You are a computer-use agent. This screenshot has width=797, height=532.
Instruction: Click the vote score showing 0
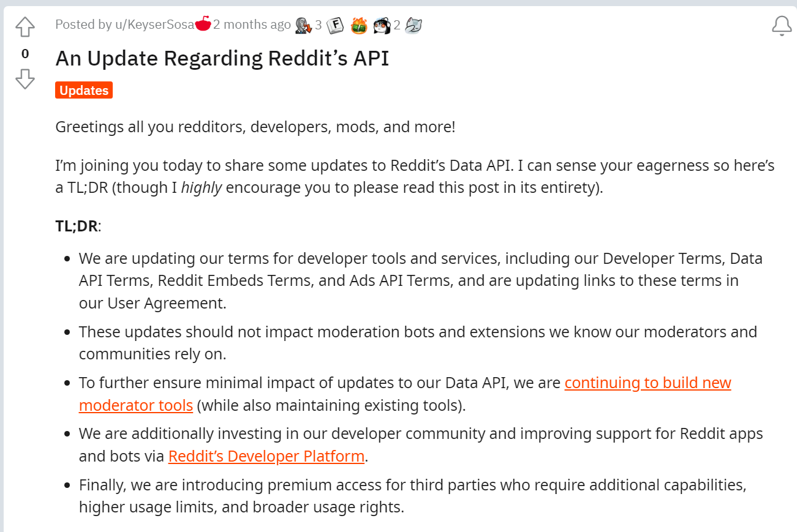tap(25, 53)
